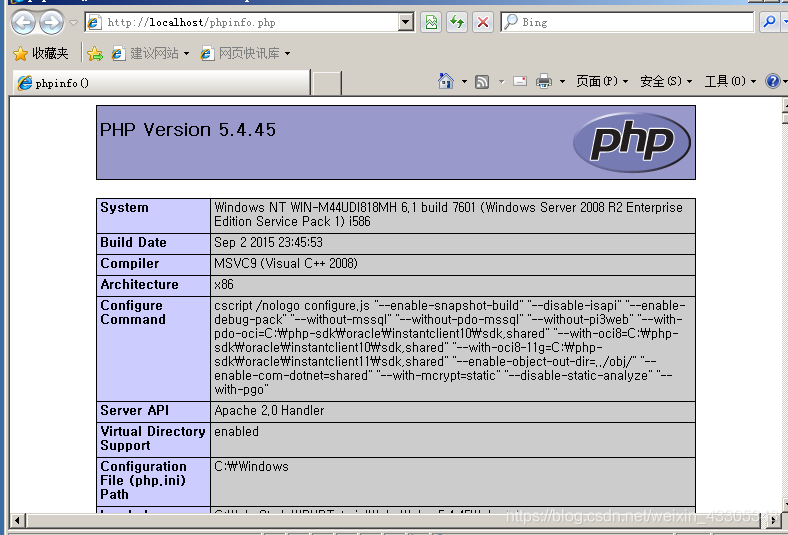The height and width of the screenshot is (535, 788).
Task: Add page to Favorites bar star-arrow icon
Action: point(94,53)
